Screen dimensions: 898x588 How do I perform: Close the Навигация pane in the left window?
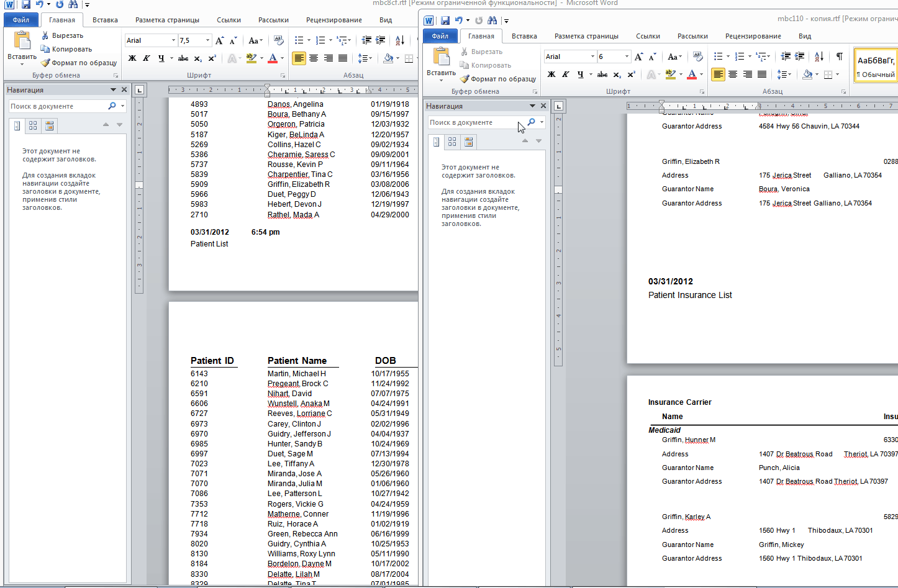(x=124, y=90)
